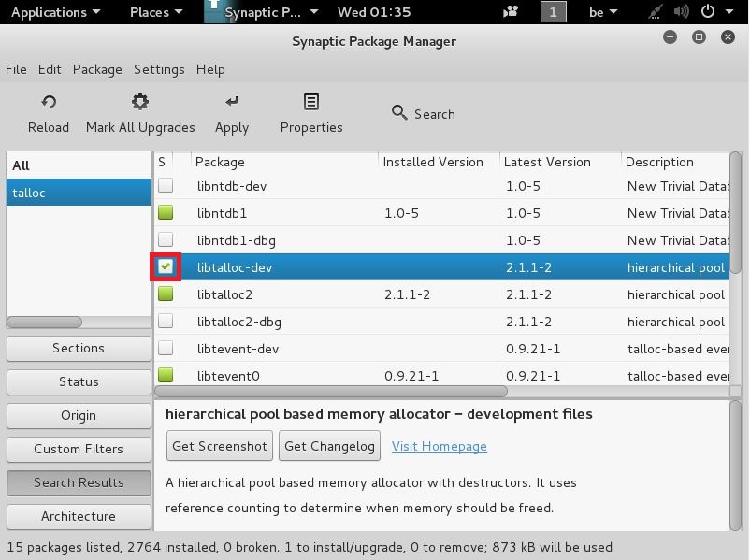Screen dimensions: 750x560
Task: Sort by Latest Version column header
Action: 560,162
